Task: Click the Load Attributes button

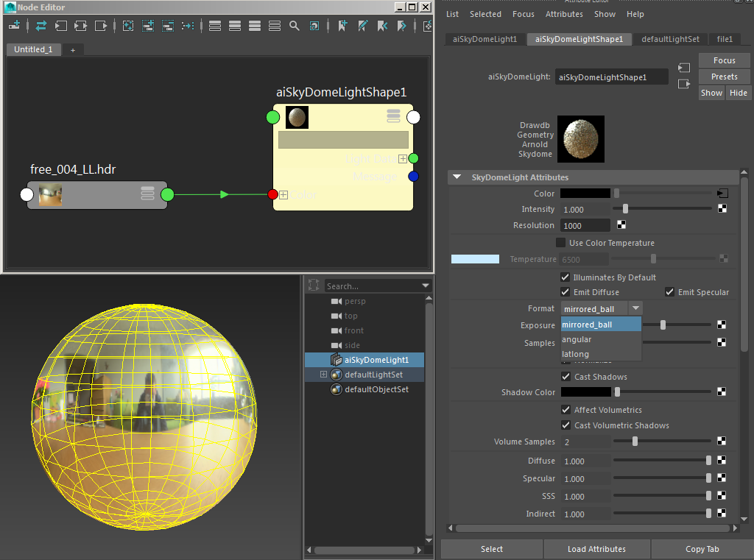Action: tap(596, 549)
